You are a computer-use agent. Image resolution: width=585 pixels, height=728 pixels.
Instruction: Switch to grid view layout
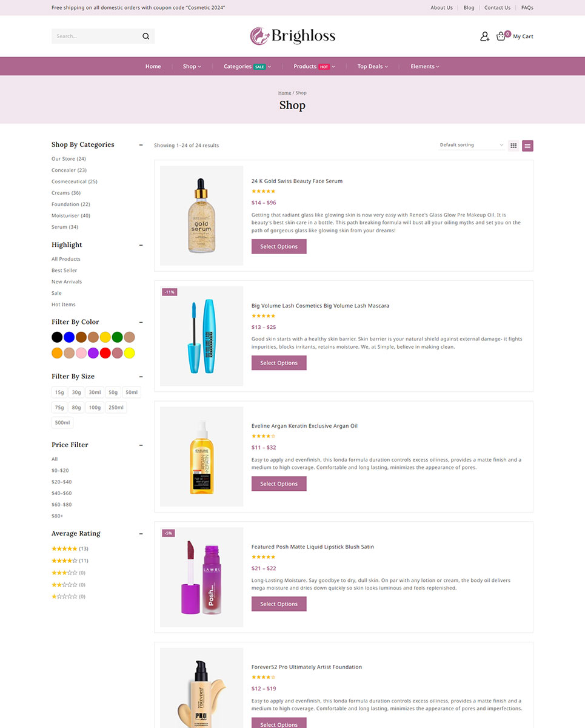(513, 146)
